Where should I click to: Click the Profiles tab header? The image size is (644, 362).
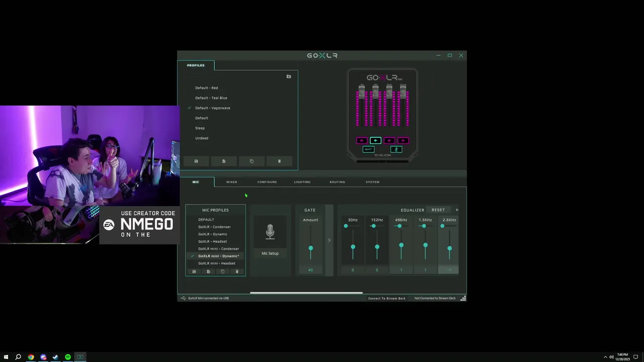[196, 65]
